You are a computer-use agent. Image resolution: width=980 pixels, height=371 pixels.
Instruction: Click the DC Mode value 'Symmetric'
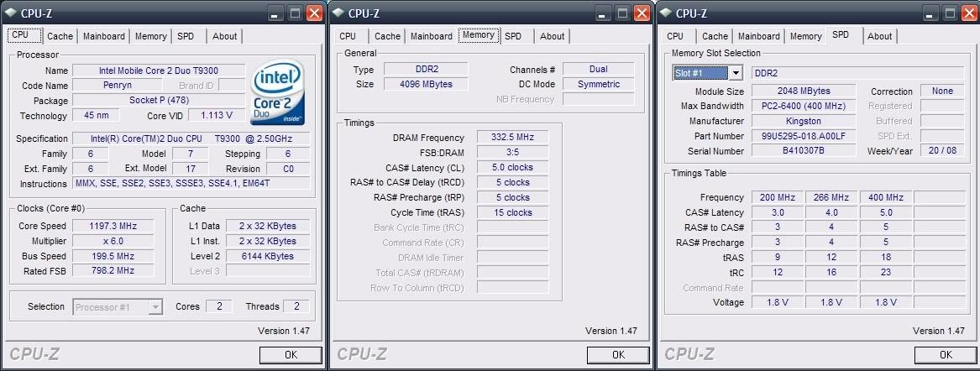point(598,84)
